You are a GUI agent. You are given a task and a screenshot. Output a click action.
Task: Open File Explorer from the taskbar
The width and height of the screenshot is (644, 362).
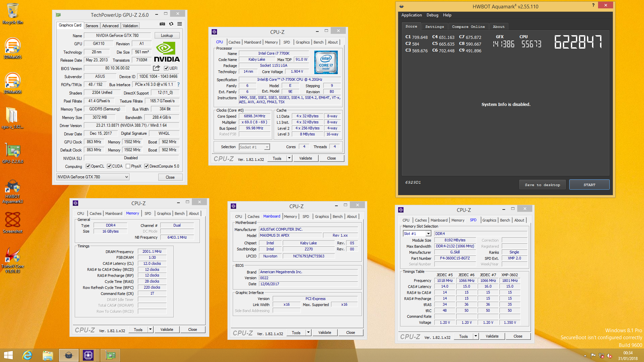point(48,355)
